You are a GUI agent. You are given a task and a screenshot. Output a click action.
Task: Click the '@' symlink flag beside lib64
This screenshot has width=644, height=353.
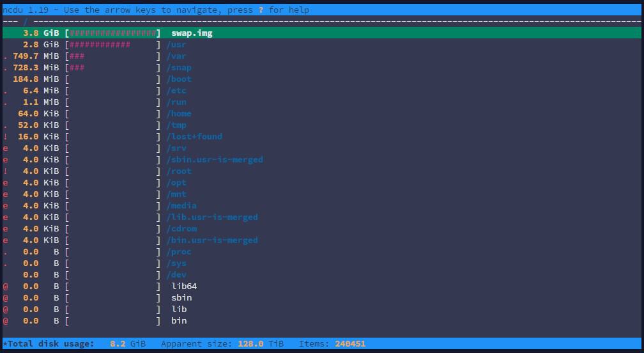(x=5, y=286)
